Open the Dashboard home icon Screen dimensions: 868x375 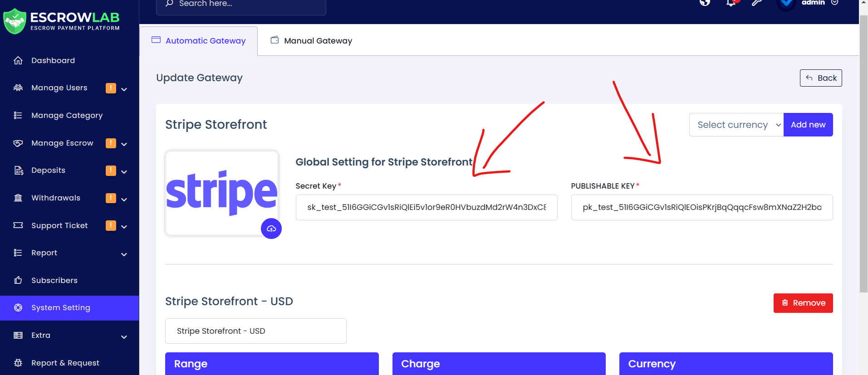18,60
